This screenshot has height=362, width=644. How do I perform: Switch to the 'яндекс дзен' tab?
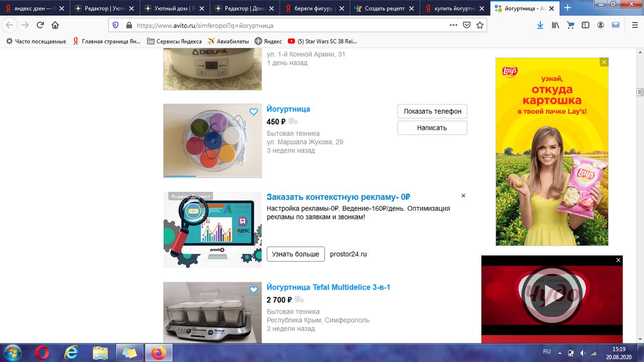point(34,9)
